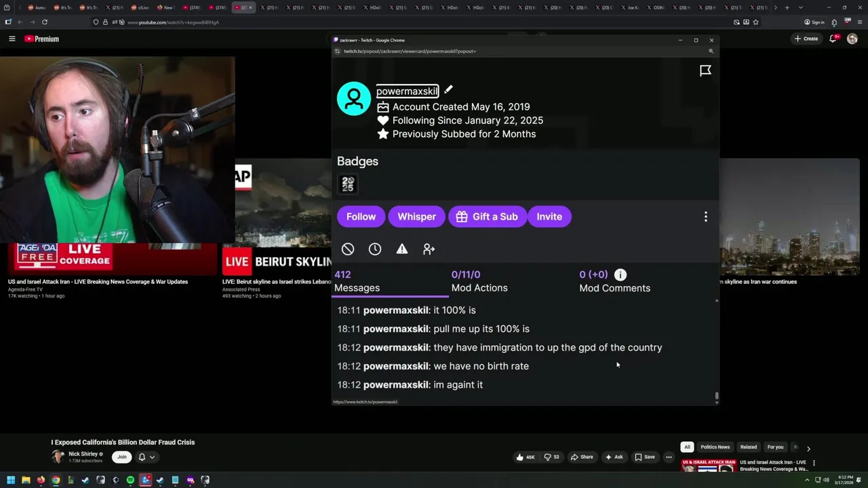This screenshot has height=488, width=868.
Task: Click the add moderator person-plus icon
Action: [429, 249]
